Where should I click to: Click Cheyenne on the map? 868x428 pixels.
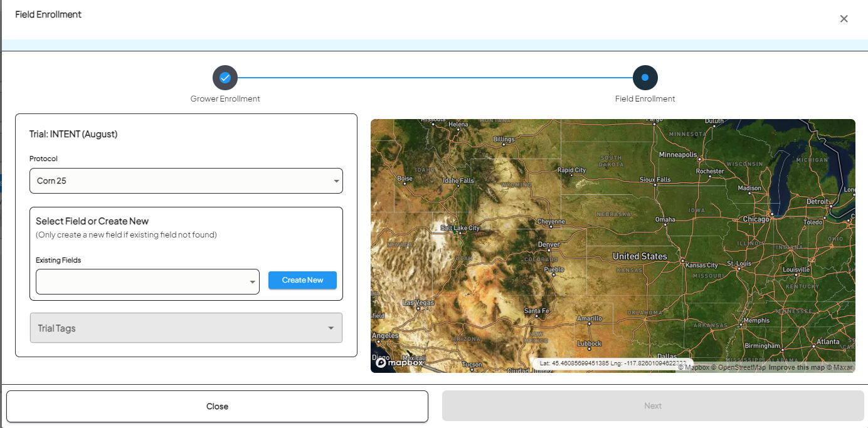click(551, 222)
